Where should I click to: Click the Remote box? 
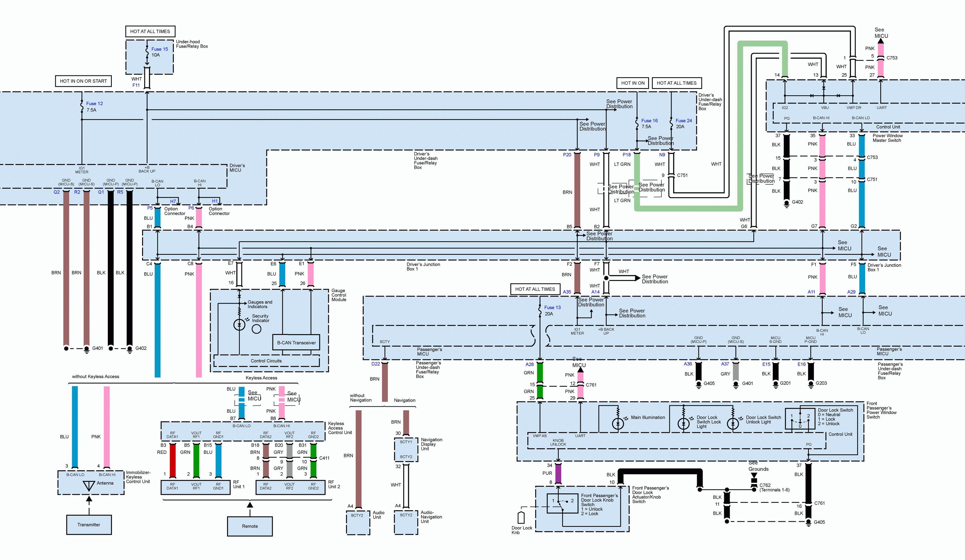point(250,526)
